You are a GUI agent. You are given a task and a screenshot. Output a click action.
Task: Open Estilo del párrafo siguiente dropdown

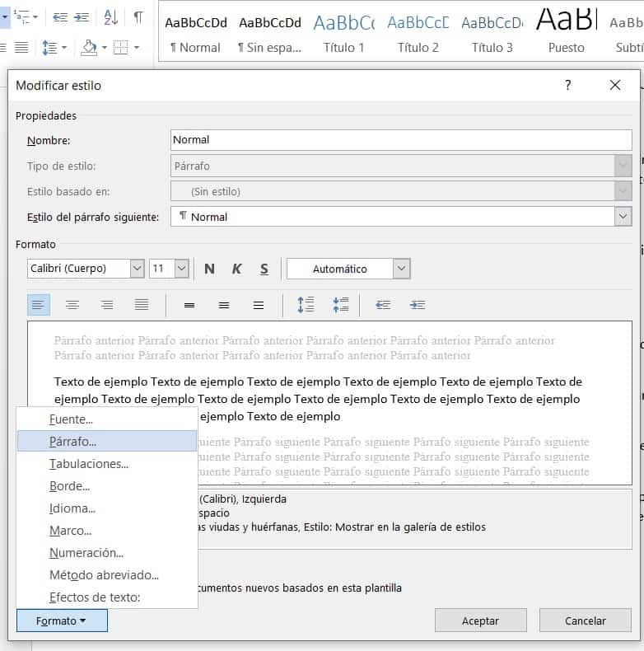pyautogui.click(x=623, y=217)
